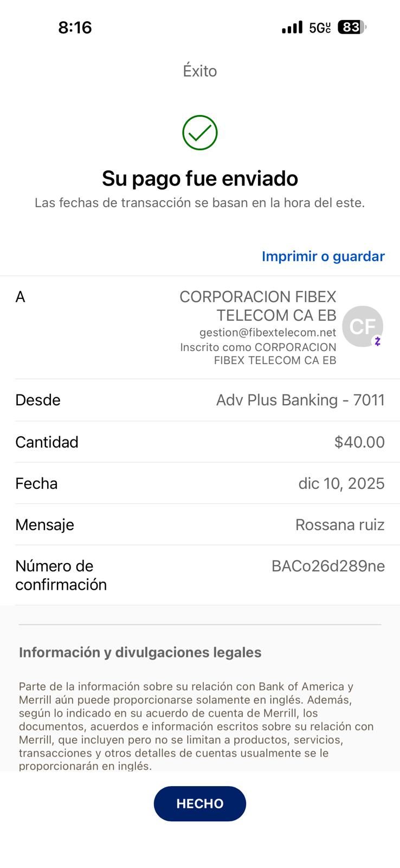Tap the green success checkmark icon

point(199,132)
